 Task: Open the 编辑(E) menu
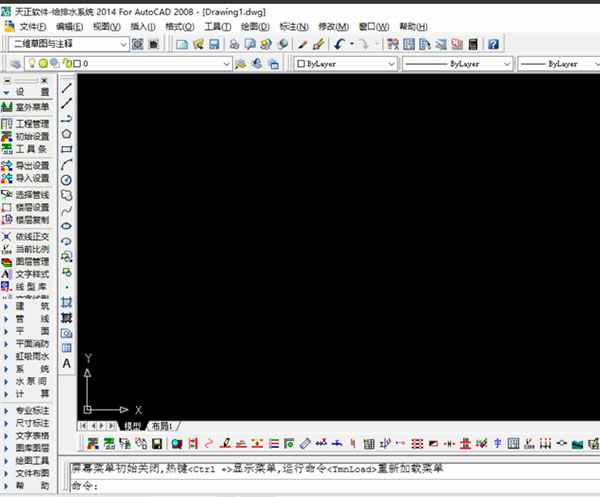(x=69, y=27)
